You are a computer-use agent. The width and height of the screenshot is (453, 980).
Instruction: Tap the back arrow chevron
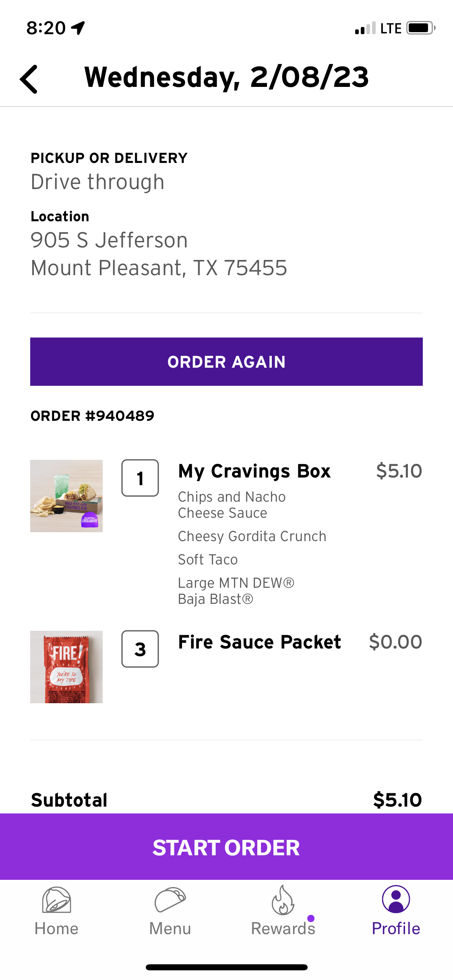pos(29,79)
